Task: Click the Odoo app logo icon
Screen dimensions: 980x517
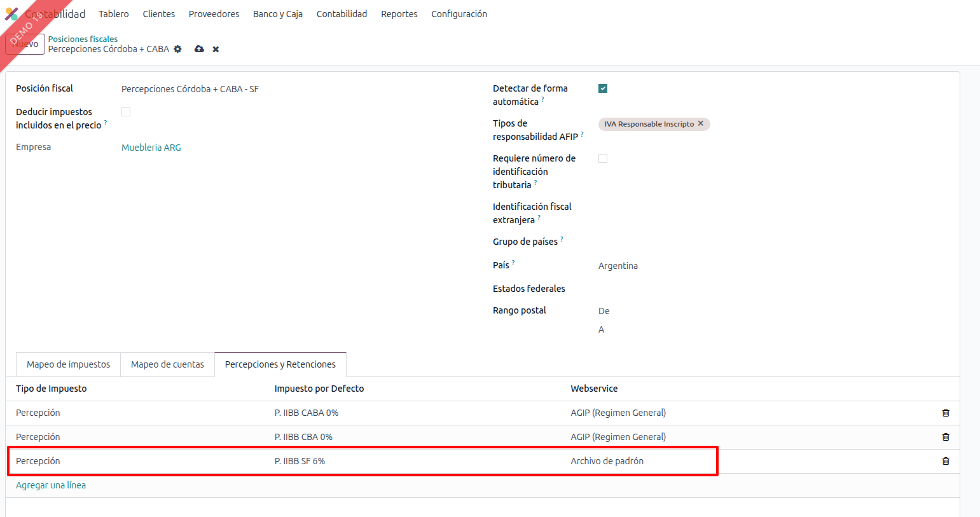Action: click(11, 14)
